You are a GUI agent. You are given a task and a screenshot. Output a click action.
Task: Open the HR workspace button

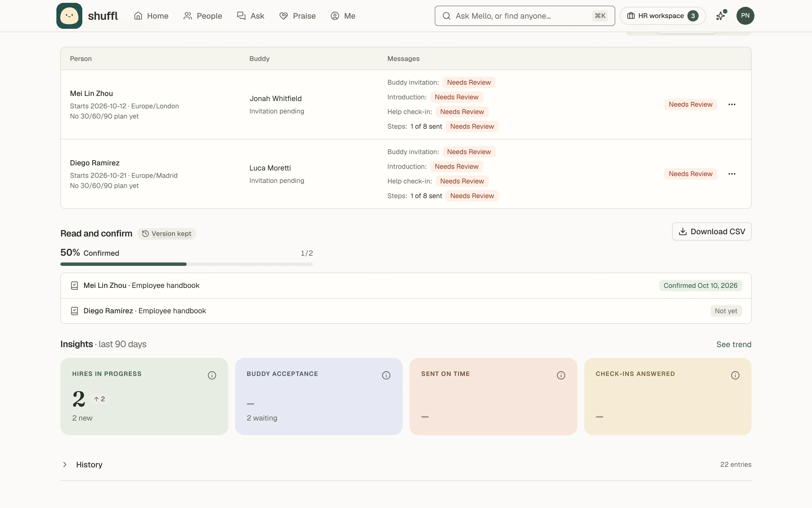coord(662,16)
